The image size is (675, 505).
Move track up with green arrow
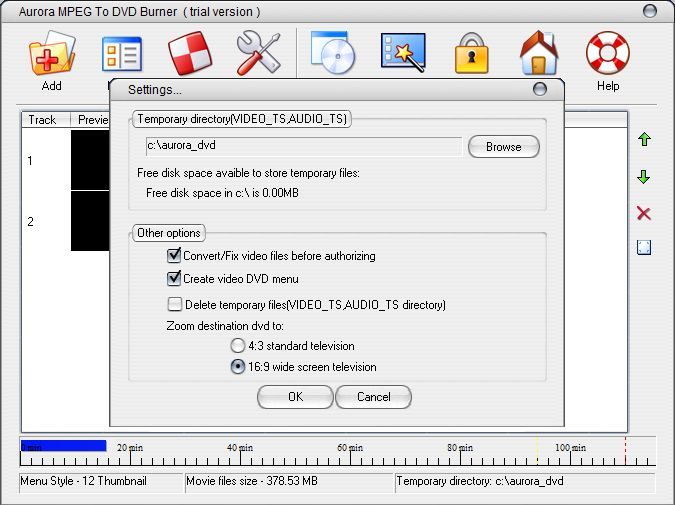pos(644,139)
